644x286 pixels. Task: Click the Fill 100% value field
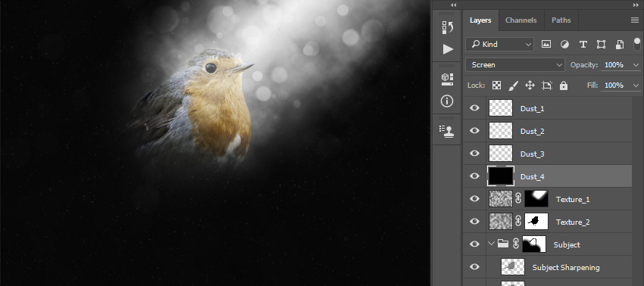tap(614, 85)
